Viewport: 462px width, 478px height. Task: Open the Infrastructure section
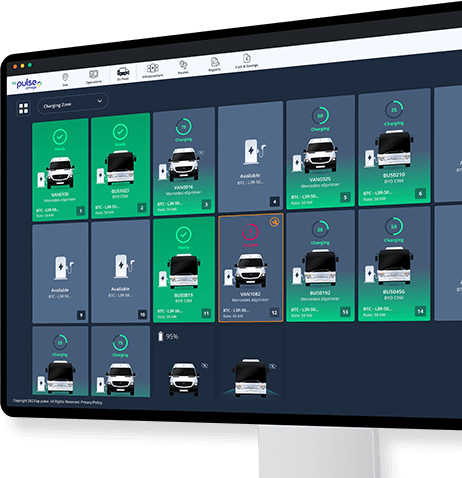153,70
